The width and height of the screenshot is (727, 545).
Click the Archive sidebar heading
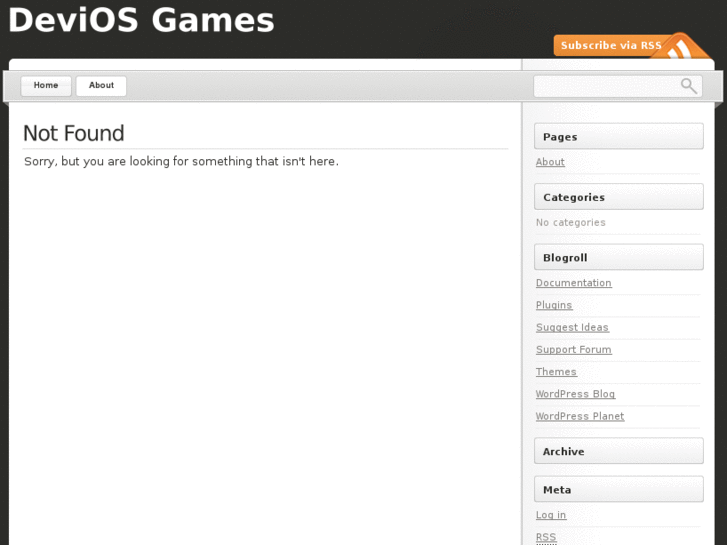(x=619, y=451)
